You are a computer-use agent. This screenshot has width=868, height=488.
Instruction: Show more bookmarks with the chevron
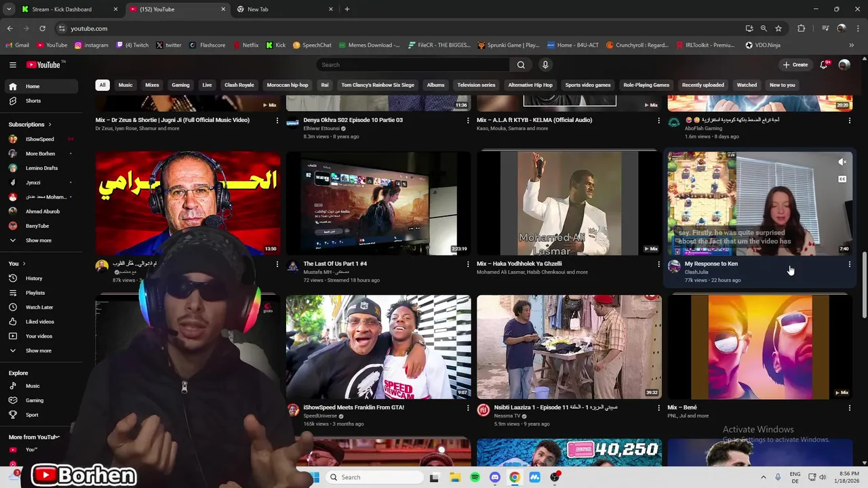tap(851, 45)
